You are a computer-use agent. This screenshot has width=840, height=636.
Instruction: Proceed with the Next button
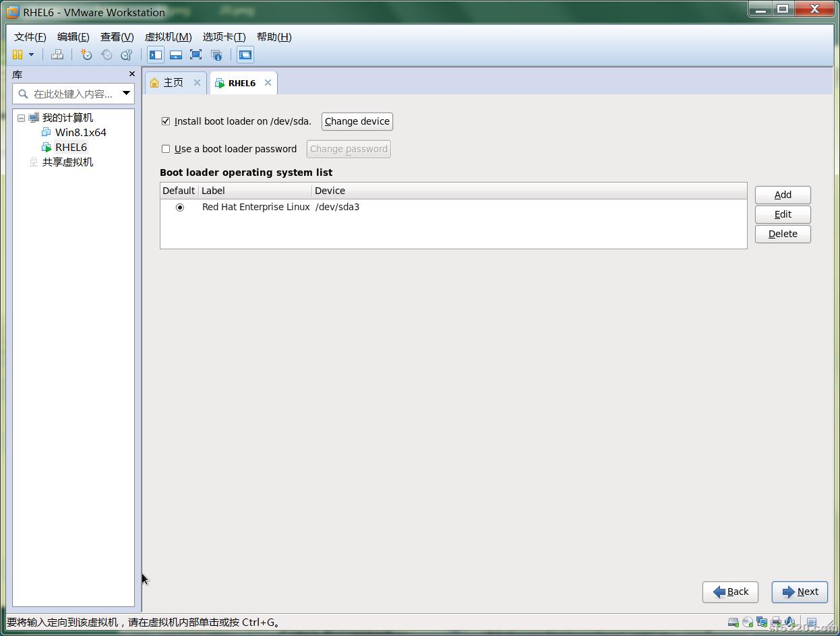click(800, 592)
